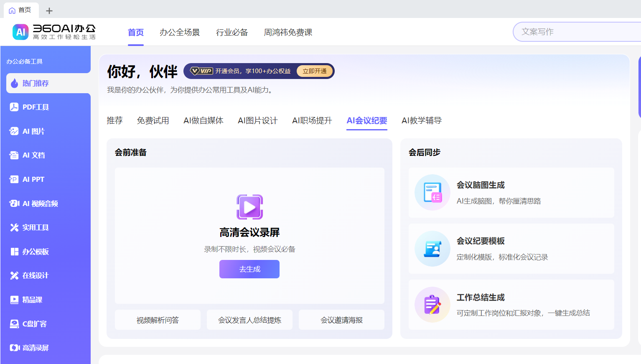Switch to the AI教学辅导 tab
641x364 pixels.
point(421,121)
